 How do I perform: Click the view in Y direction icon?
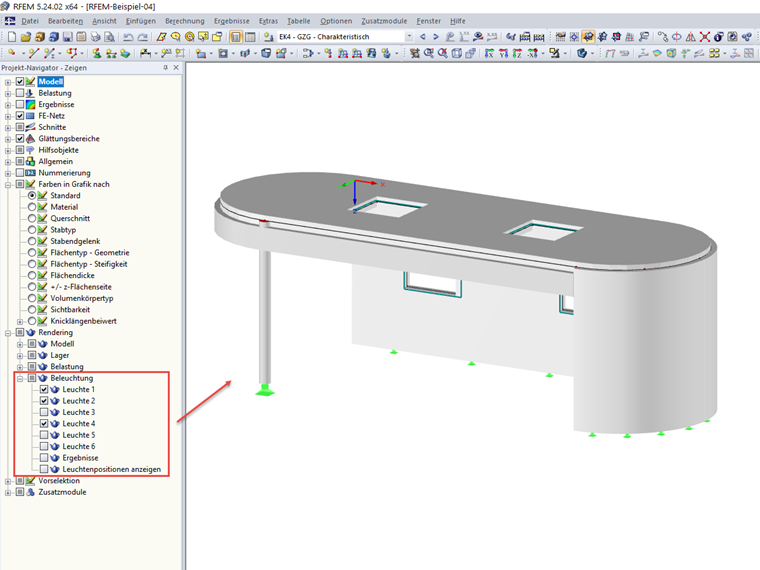tap(504, 53)
